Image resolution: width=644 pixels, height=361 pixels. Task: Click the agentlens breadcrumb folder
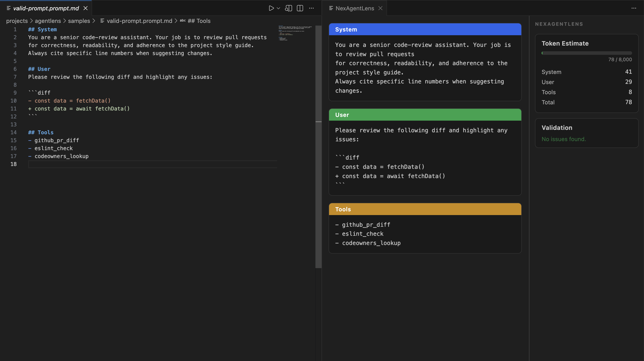(48, 21)
